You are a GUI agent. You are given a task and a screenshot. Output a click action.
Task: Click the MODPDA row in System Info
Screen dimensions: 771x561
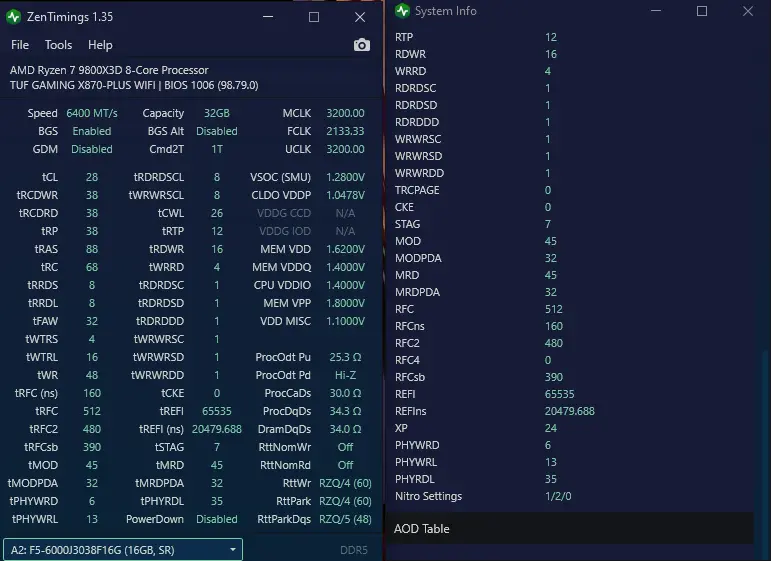pyautogui.click(x=570, y=258)
